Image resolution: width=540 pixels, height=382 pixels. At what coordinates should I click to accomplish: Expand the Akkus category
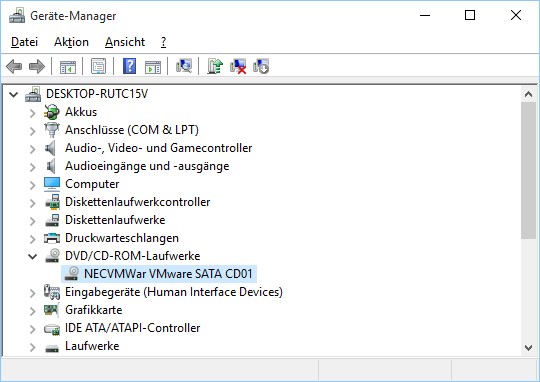point(32,113)
